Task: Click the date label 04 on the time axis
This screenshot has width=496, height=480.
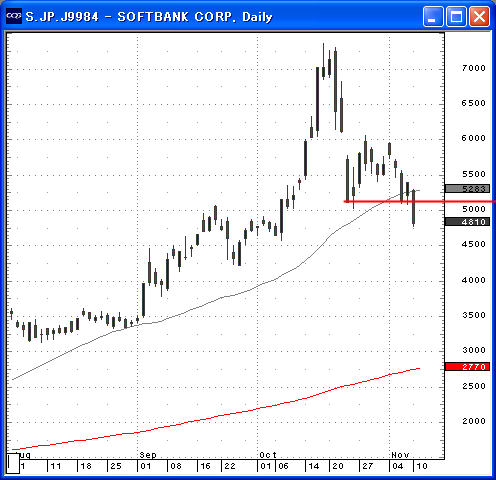Action: click(x=398, y=466)
